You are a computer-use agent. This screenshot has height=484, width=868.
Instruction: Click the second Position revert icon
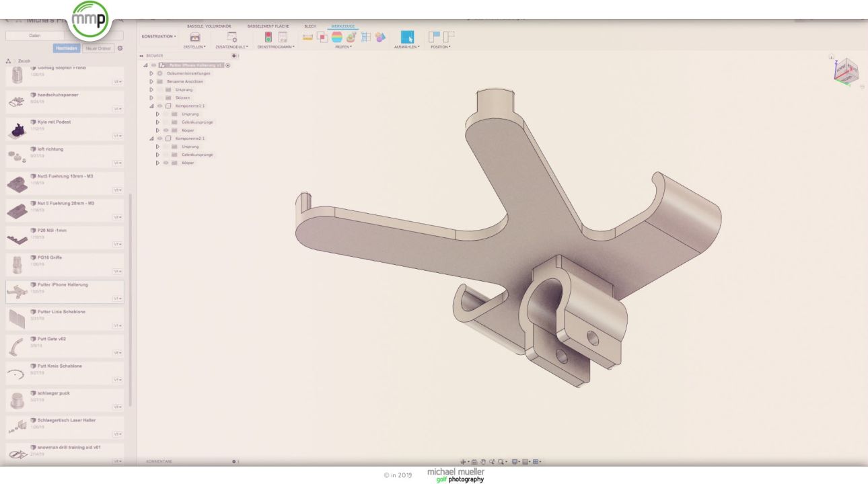click(448, 36)
